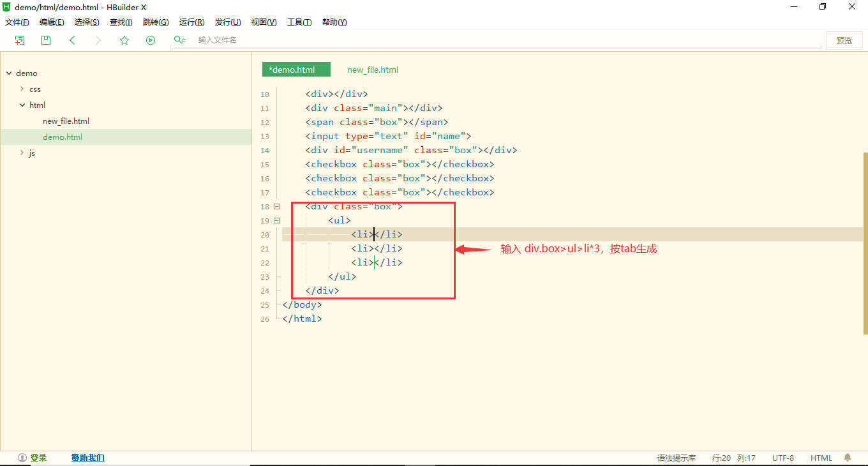This screenshot has width=868, height=466.
Task: Click the 预览 preview button
Action: click(x=844, y=40)
